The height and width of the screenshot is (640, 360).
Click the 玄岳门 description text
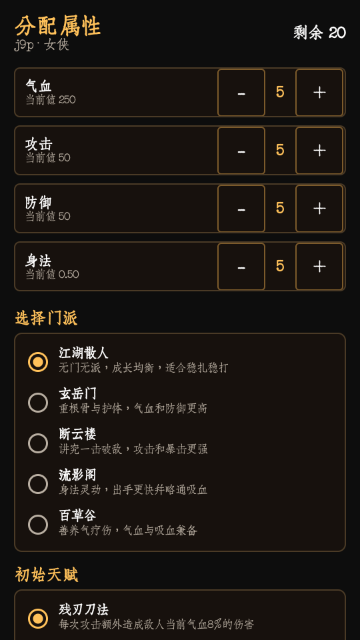click(x=133, y=409)
